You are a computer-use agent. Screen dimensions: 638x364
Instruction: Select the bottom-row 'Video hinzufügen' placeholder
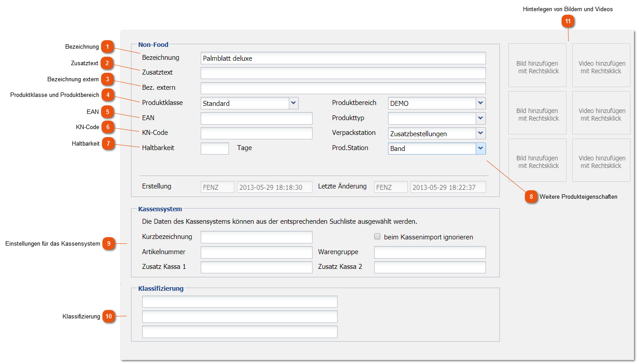pyautogui.click(x=601, y=160)
